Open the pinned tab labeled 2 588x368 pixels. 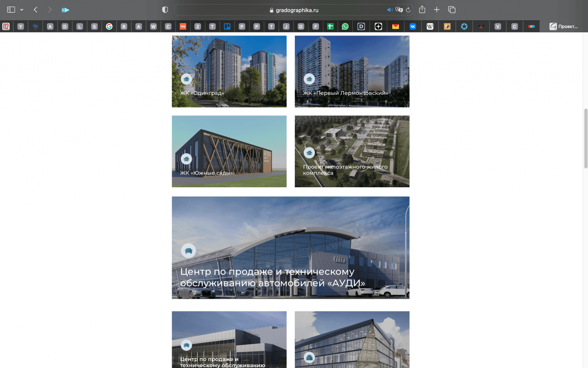tap(198, 26)
